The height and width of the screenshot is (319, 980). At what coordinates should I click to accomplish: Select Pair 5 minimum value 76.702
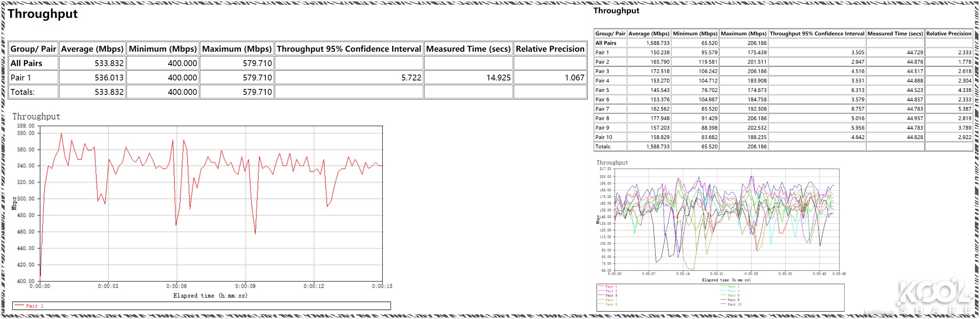pos(710,90)
